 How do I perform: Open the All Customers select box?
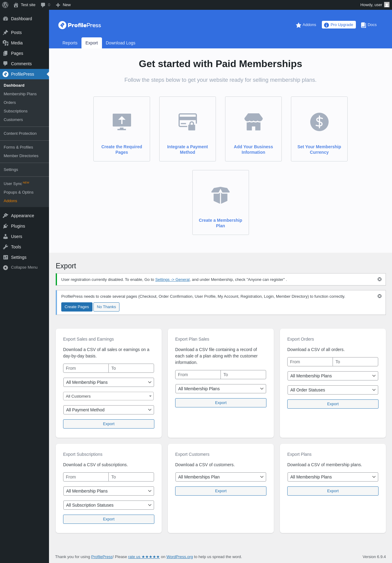pos(108,396)
